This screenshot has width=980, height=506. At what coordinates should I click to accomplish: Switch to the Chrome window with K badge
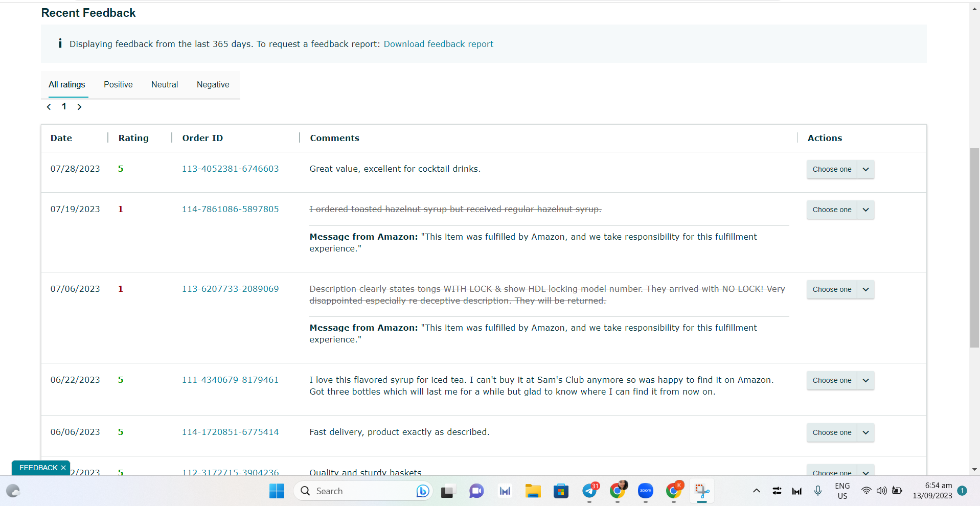[674, 491]
